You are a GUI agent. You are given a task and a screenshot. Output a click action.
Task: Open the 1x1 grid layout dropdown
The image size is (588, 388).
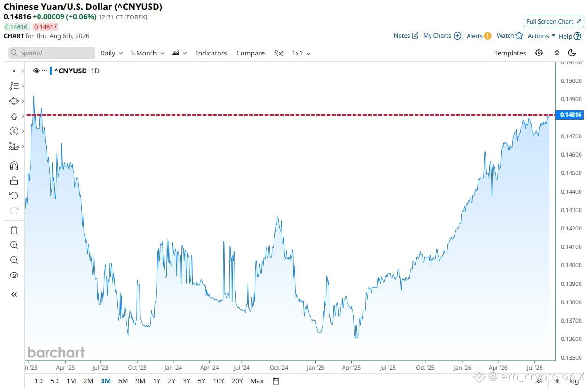(x=301, y=53)
